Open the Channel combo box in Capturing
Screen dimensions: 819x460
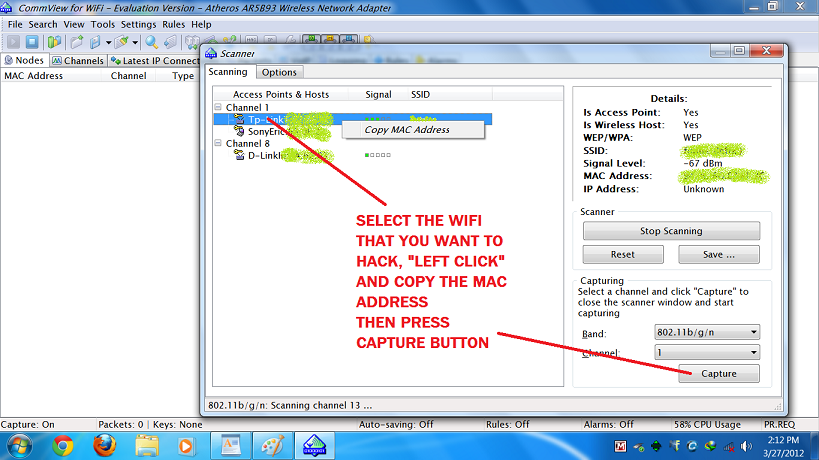(x=707, y=352)
